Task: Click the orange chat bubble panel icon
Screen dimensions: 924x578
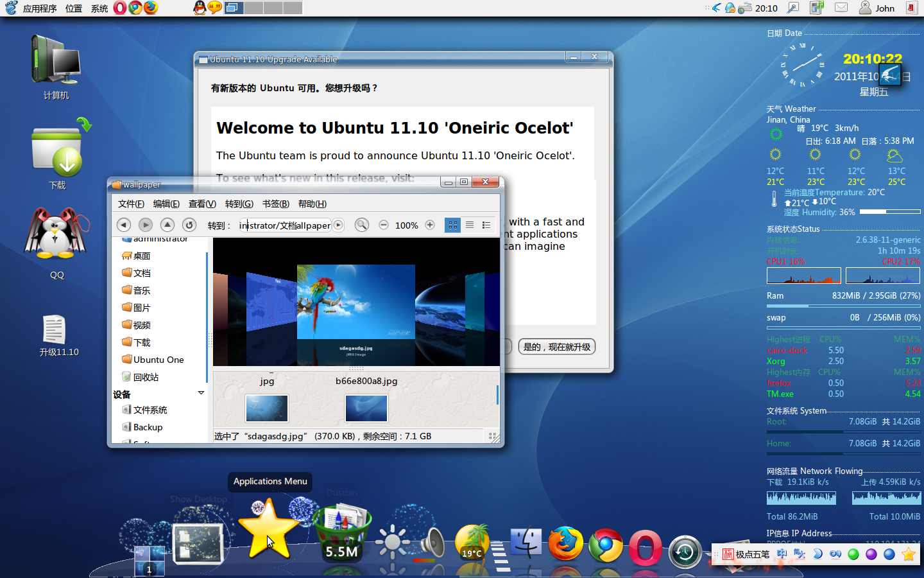Action: point(215,8)
